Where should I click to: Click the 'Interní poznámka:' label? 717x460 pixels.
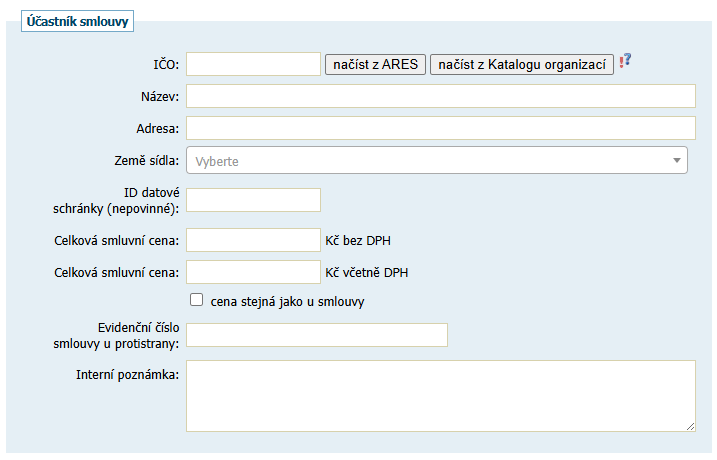point(128,375)
